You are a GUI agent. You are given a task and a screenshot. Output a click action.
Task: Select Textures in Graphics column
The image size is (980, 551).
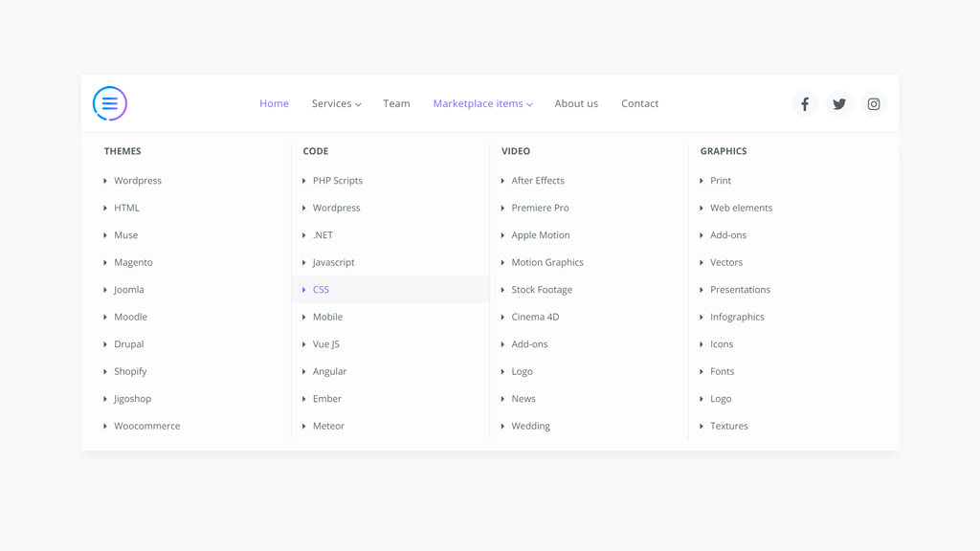pyautogui.click(x=729, y=427)
